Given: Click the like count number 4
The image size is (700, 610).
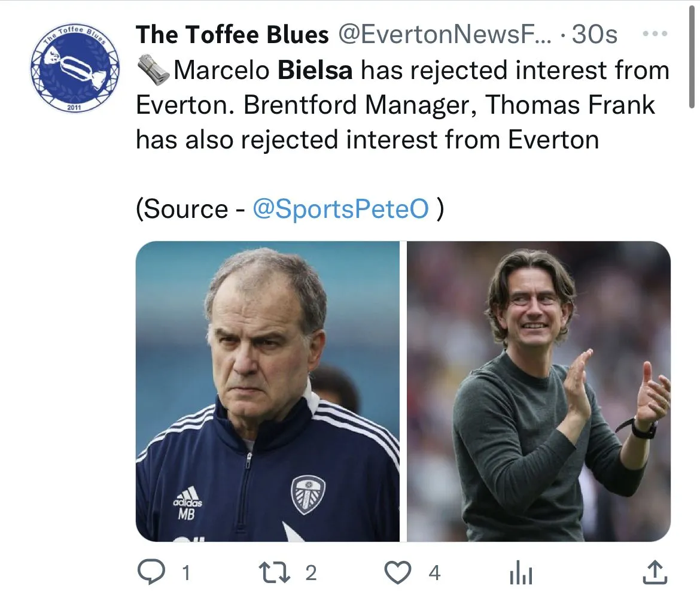Looking at the screenshot, I should coord(434,573).
